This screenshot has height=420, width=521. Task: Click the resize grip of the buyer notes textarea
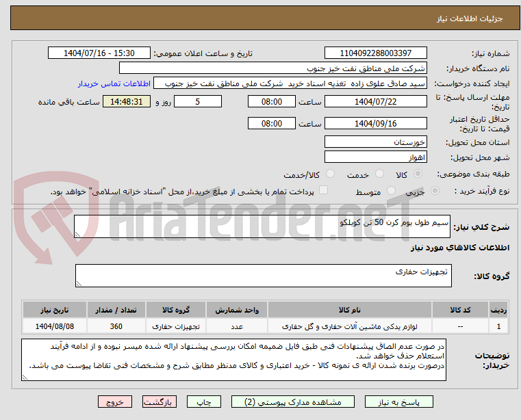[25, 377]
